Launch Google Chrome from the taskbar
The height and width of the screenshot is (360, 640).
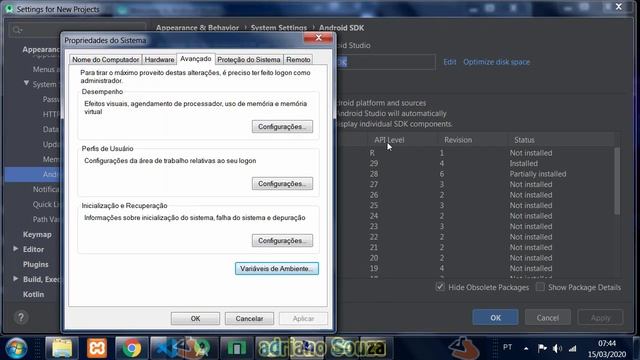coord(131,348)
